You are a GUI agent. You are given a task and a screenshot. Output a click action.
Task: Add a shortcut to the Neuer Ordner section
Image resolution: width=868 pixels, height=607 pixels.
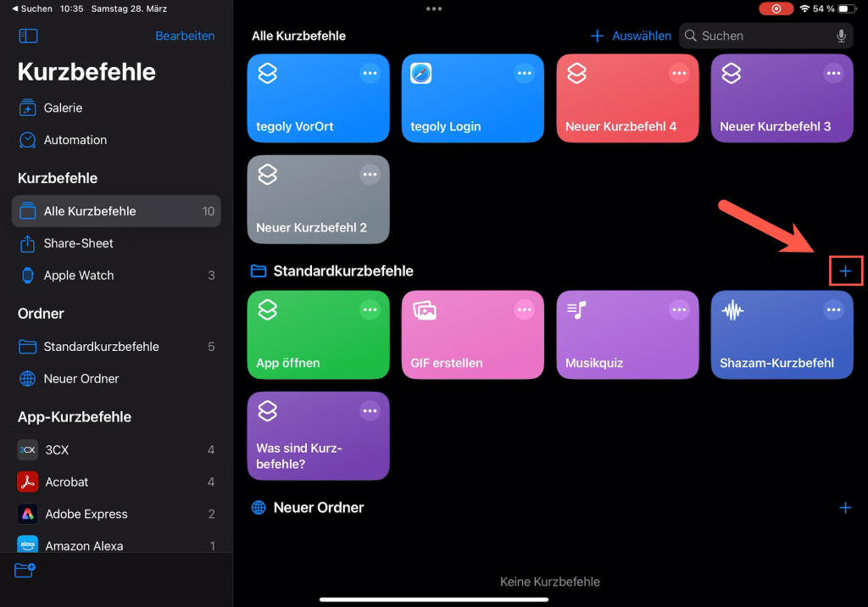click(x=845, y=508)
